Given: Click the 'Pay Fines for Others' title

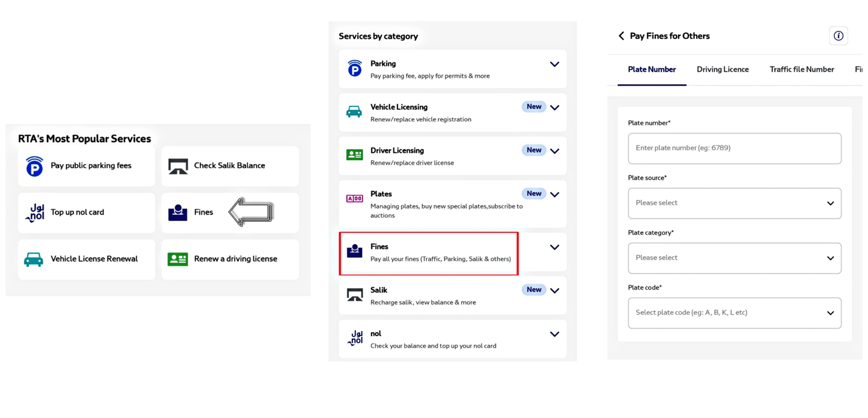Looking at the screenshot, I should coord(669,36).
